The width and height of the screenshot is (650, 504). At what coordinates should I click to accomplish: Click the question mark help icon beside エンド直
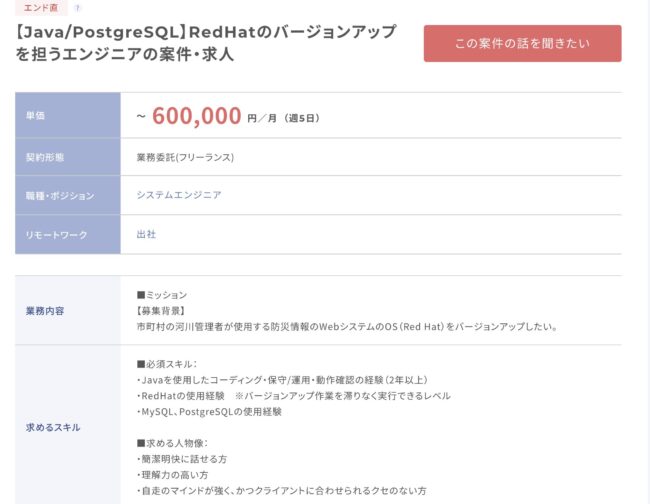(77, 8)
